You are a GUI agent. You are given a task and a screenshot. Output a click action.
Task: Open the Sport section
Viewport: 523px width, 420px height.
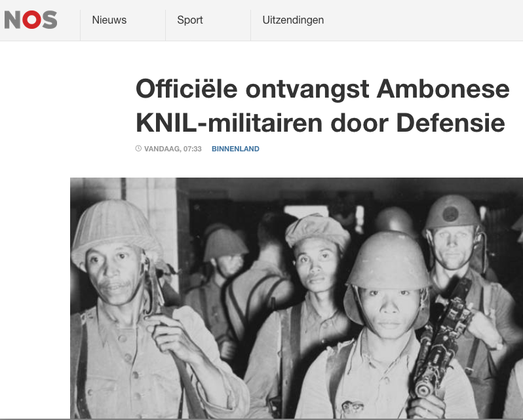click(x=190, y=20)
